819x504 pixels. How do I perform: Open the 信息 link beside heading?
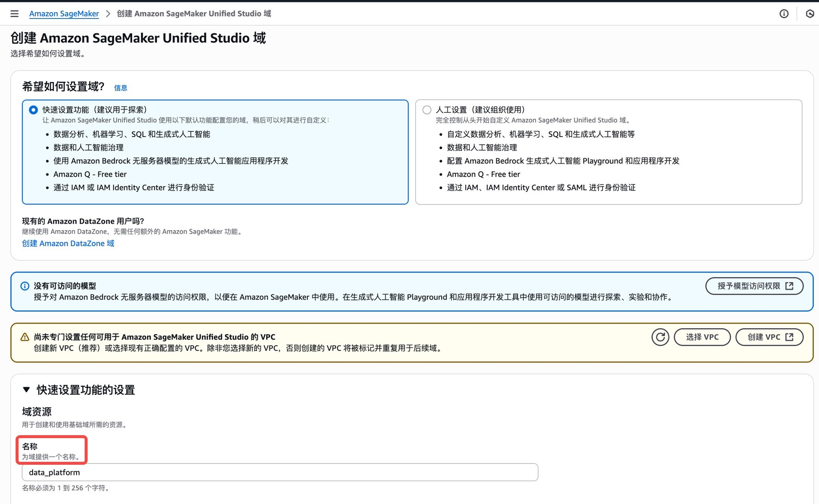120,88
